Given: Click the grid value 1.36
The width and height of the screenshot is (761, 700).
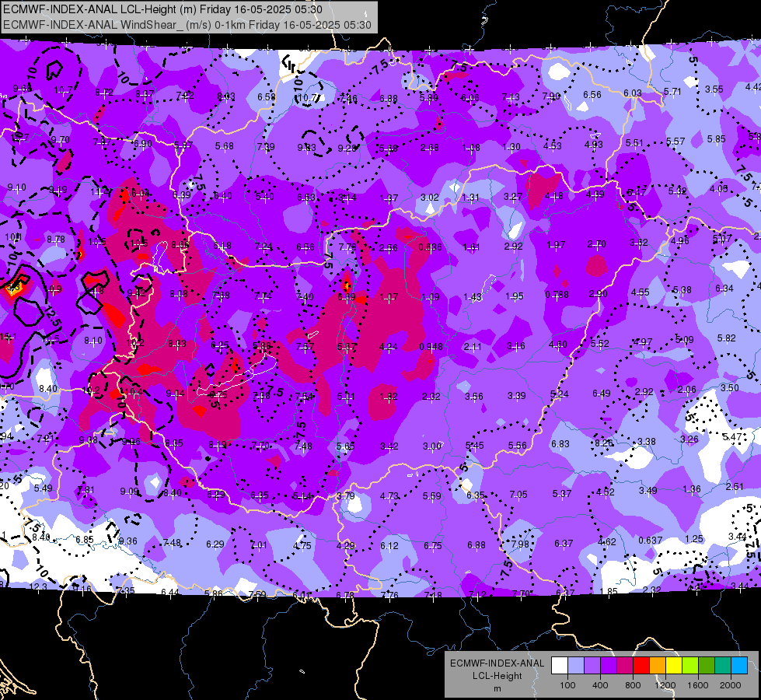Looking at the screenshot, I should coord(692,488).
